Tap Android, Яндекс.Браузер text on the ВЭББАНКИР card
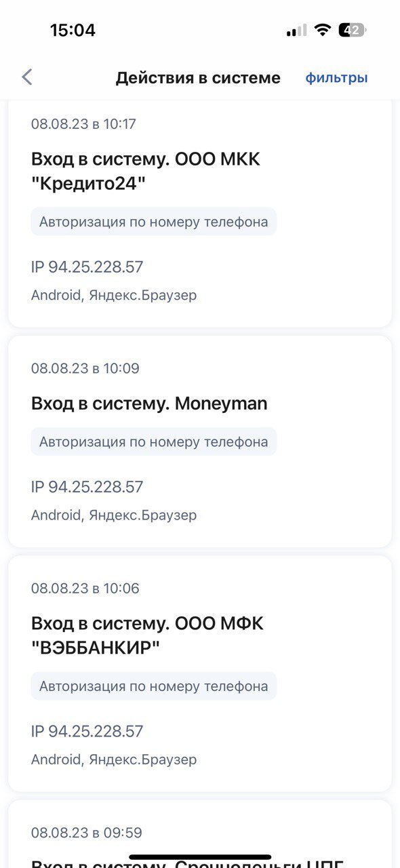The height and width of the screenshot is (868, 400). tap(114, 759)
